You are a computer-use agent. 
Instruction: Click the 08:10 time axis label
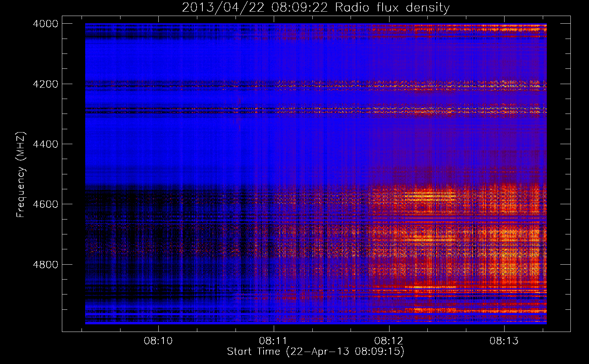(x=158, y=341)
